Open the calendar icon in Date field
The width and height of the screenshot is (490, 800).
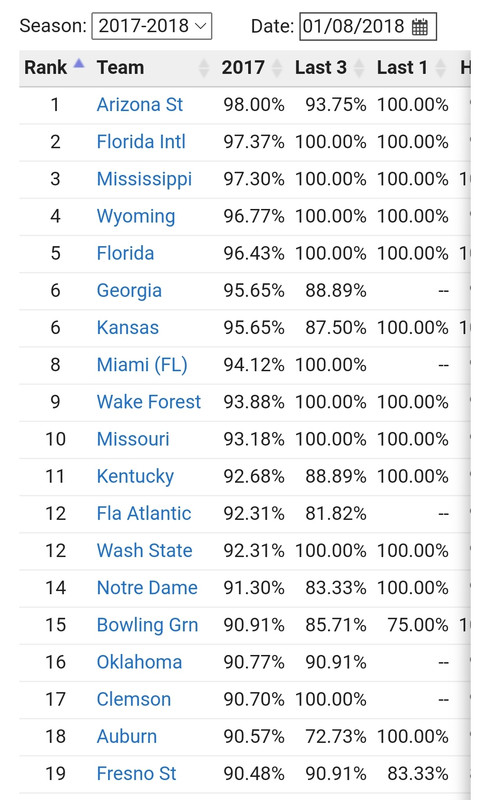[x=420, y=27]
